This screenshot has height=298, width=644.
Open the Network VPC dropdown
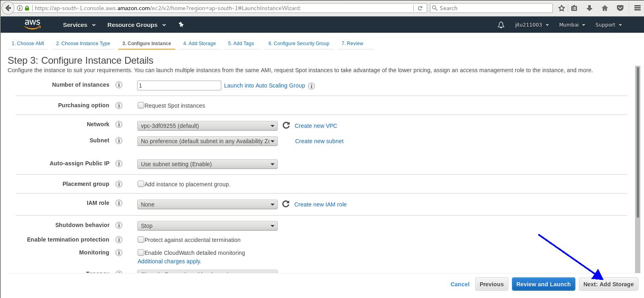click(x=208, y=126)
